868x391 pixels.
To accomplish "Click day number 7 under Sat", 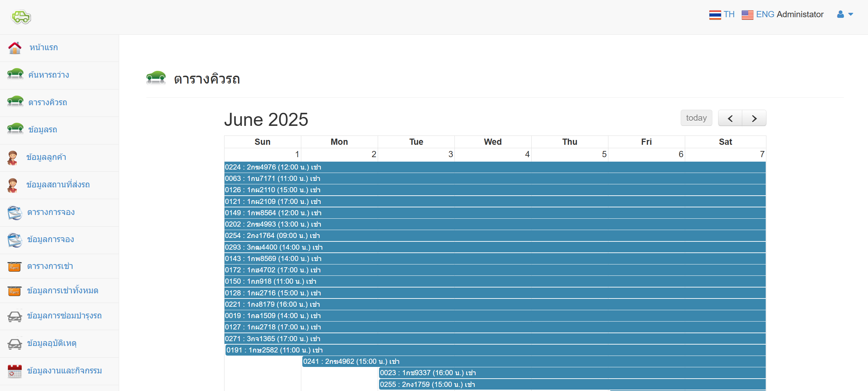I will 762,154.
